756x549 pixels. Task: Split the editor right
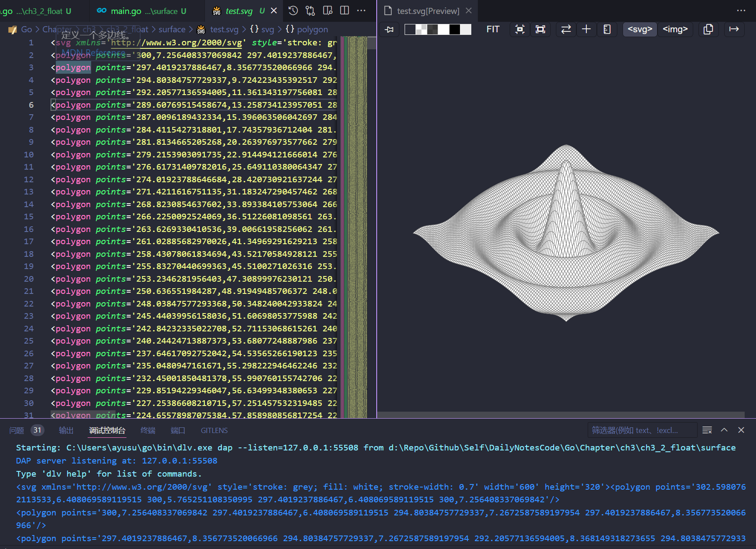click(x=344, y=10)
